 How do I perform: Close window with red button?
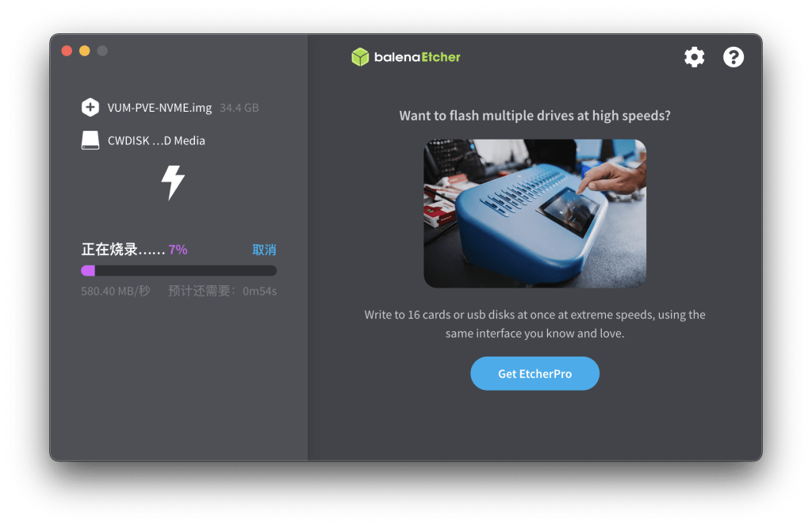pos(67,51)
